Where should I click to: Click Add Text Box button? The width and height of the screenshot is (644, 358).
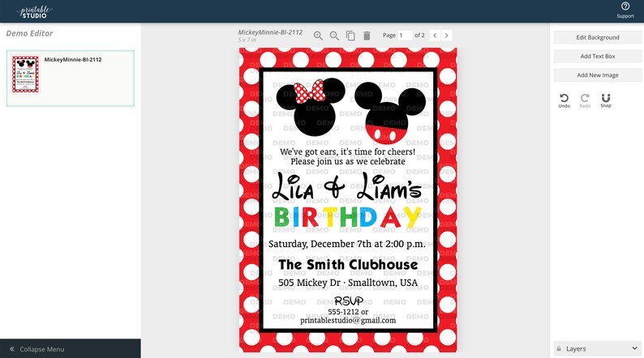pos(598,56)
